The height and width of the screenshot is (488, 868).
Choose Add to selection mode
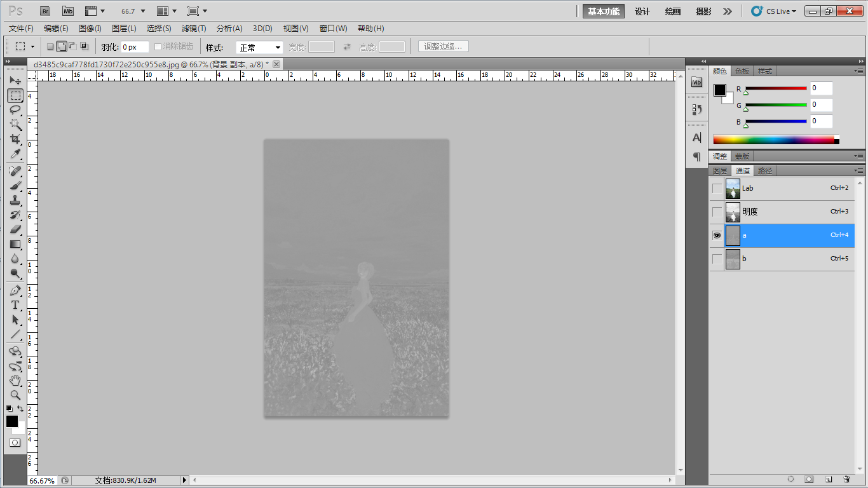pos(62,46)
